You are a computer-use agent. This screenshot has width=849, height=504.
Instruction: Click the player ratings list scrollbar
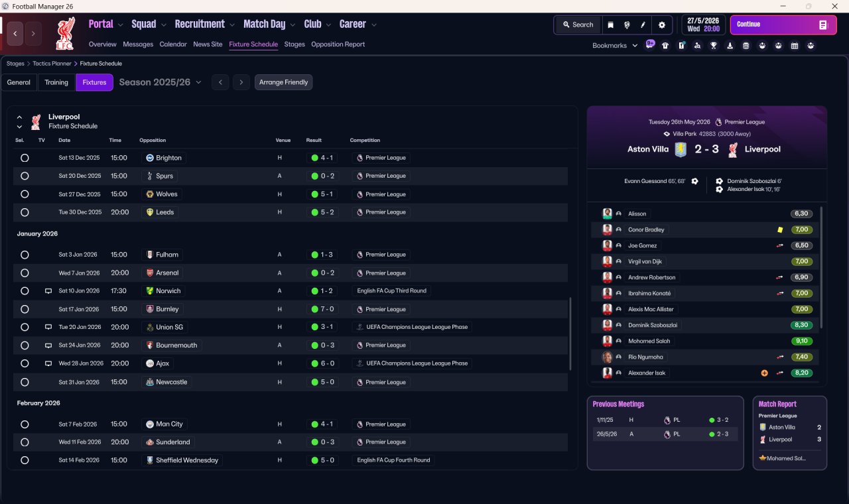tap(821, 267)
